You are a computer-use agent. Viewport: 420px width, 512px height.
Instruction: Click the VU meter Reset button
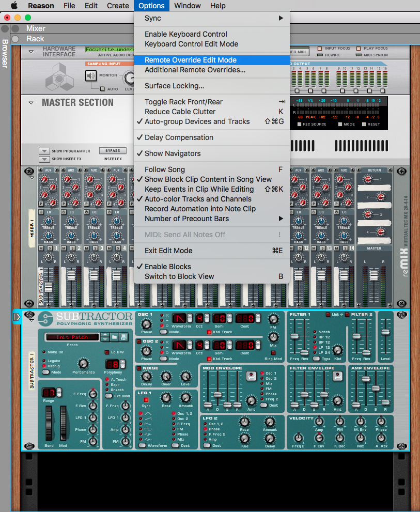click(364, 124)
